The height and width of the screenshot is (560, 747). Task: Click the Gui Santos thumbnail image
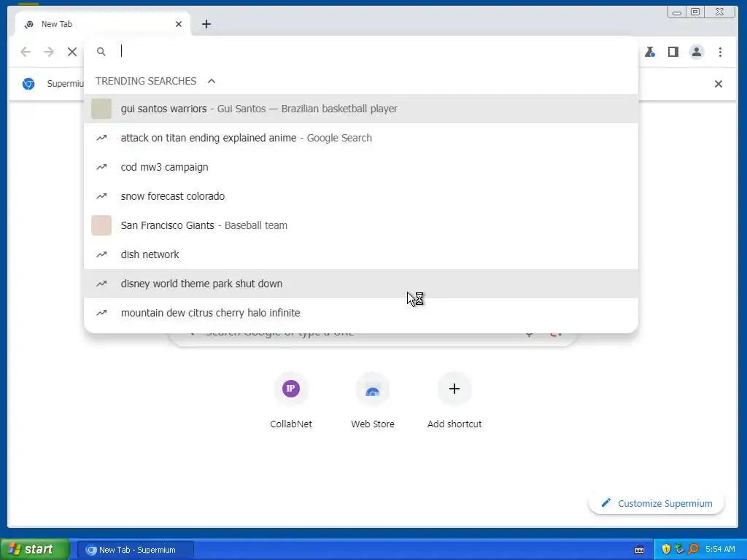point(101,109)
